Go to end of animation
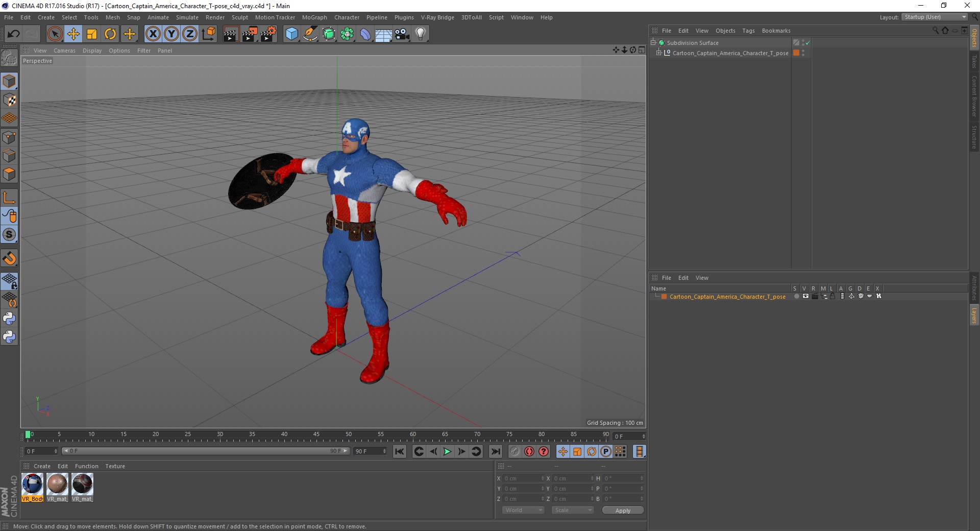 point(496,451)
